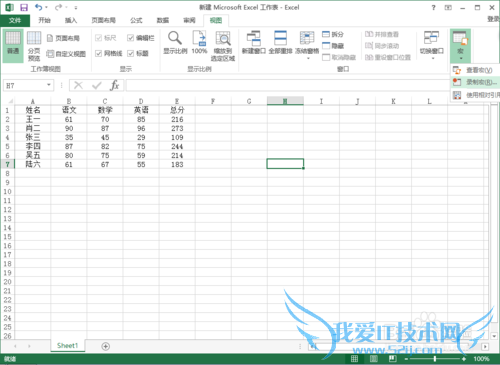This screenshot has width=500, height=365.
Task: Click the zoom in plus button
Action: [x=464, y=359]
